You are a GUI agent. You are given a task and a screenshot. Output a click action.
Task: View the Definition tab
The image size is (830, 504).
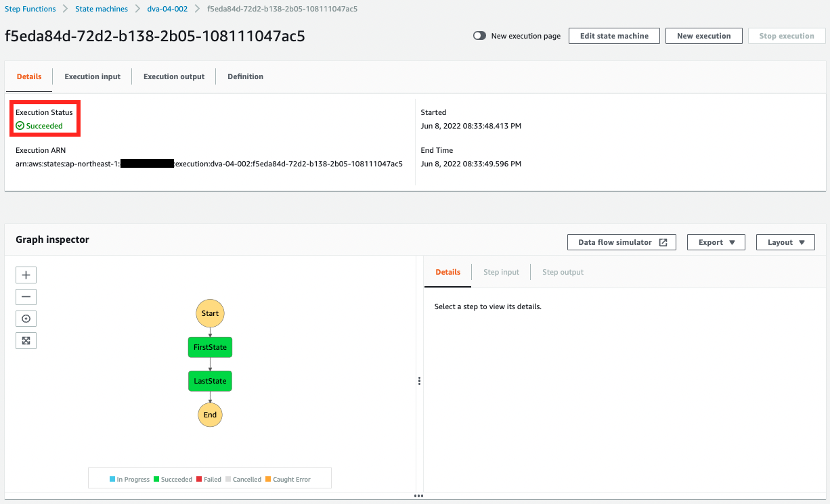(245, 76)
